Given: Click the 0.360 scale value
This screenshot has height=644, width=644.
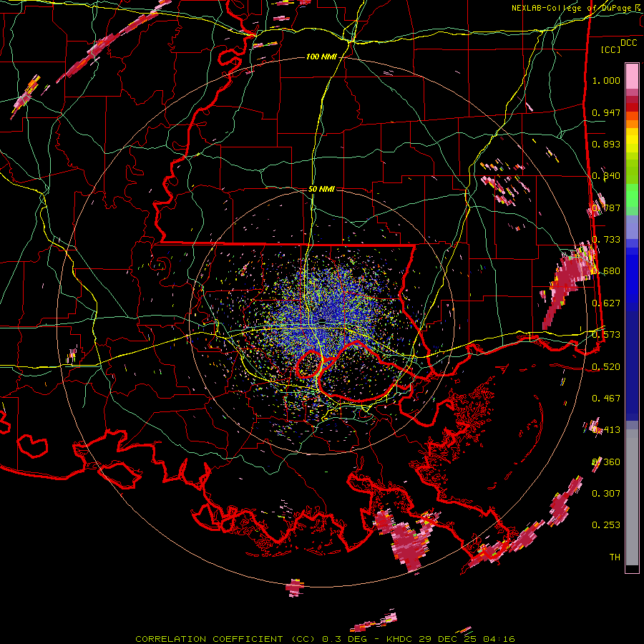Looking at the screenshot, I should (606, 462).
